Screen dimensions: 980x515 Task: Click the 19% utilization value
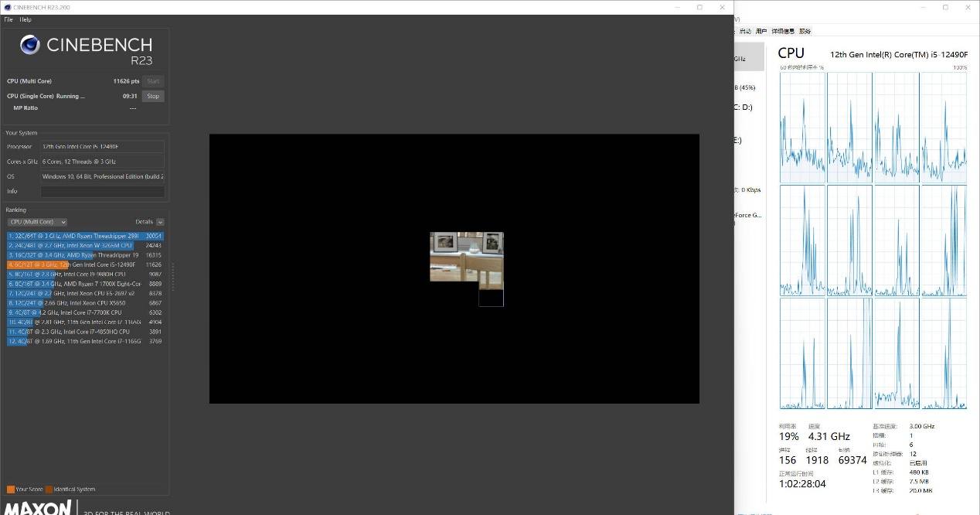coord(788,436)
